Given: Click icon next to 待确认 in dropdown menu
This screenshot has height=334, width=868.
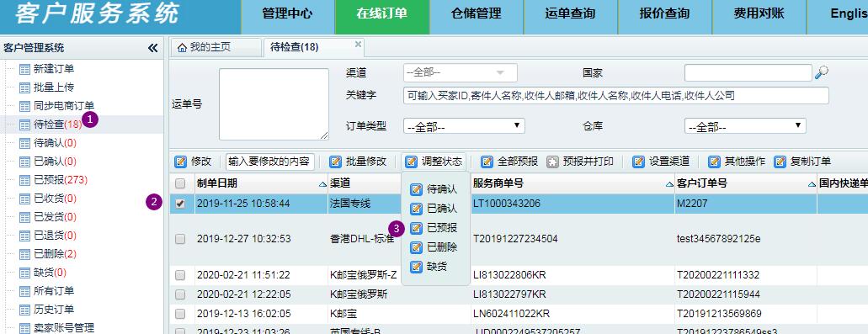Looking at the screenshot, I should tap(416, 189).
